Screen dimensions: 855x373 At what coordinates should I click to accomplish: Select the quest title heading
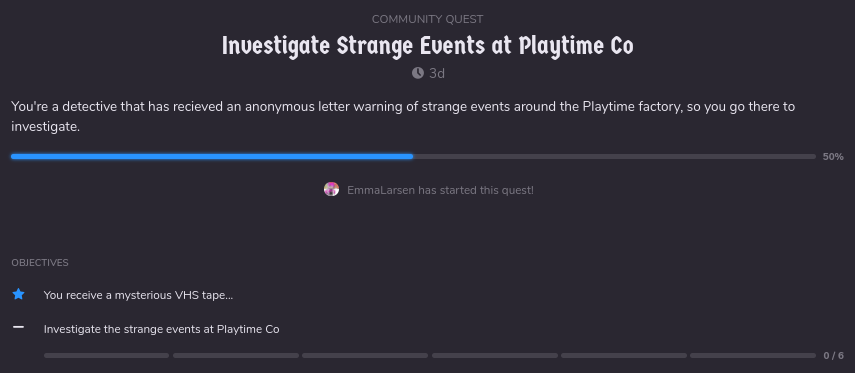pos(428,46)
